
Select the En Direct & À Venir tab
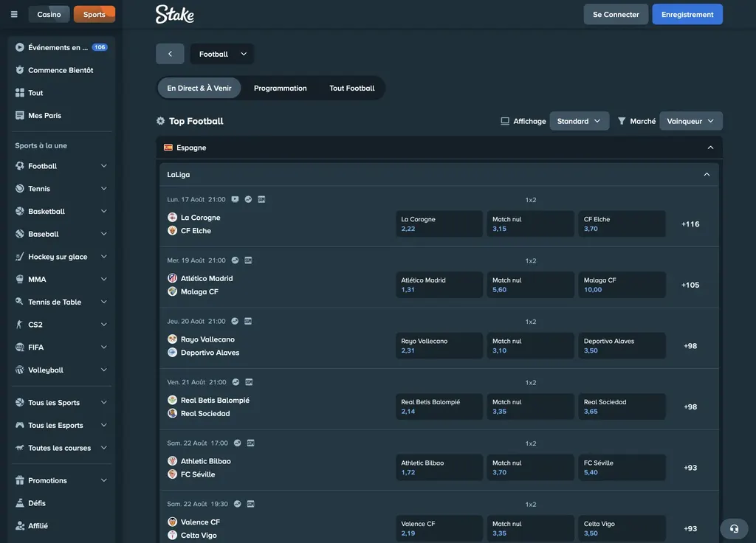coord(199,89)
